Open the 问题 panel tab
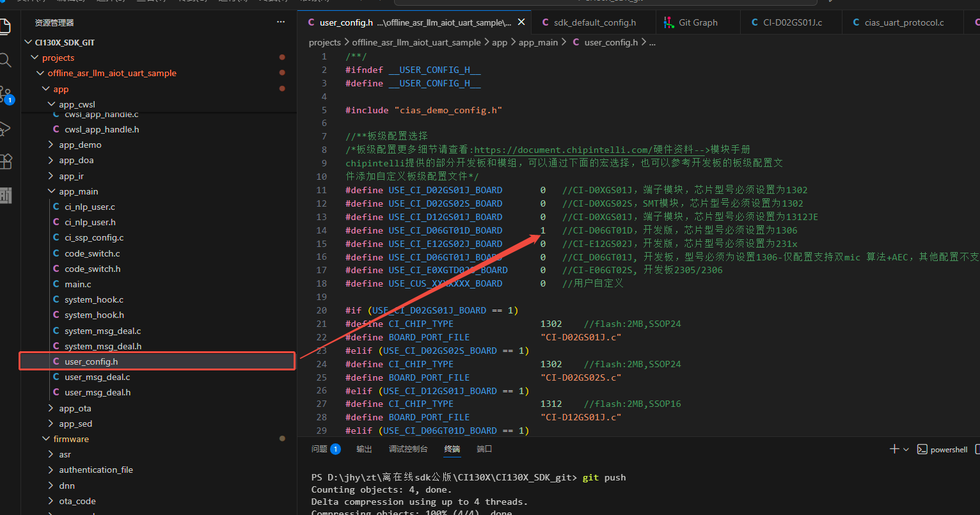980x515 pixels. (x=319, y=449)
